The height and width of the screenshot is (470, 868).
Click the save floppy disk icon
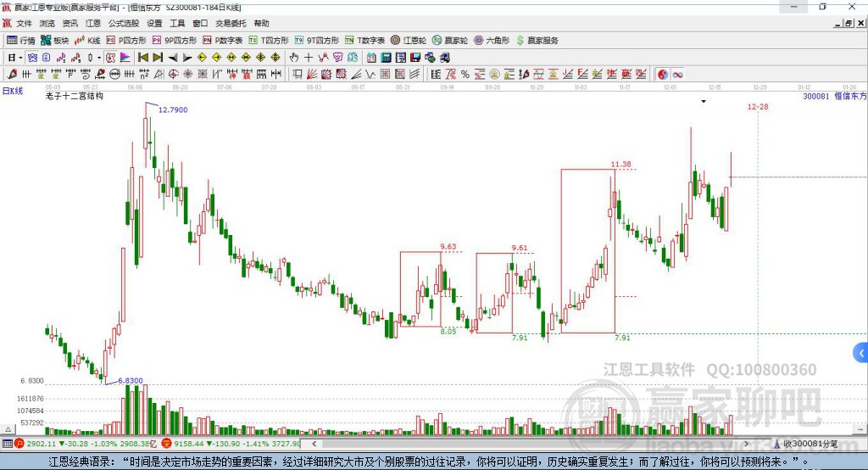click(415, 58)
